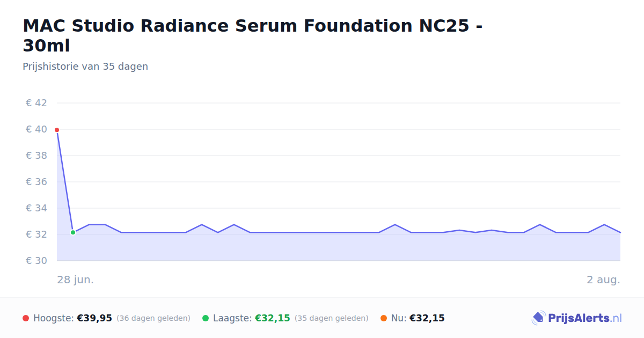Viewport: 644px width, 338px height.
Task: Click the red dot beside Hoogste
Action: [x=26, y=318]
